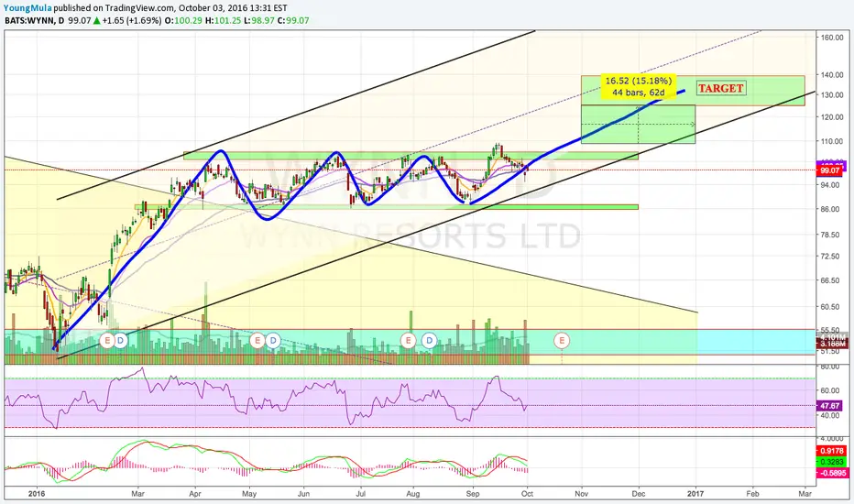Click the Dec label on time axis
Screen dimensions: 854x504
(x=639, y=494)
